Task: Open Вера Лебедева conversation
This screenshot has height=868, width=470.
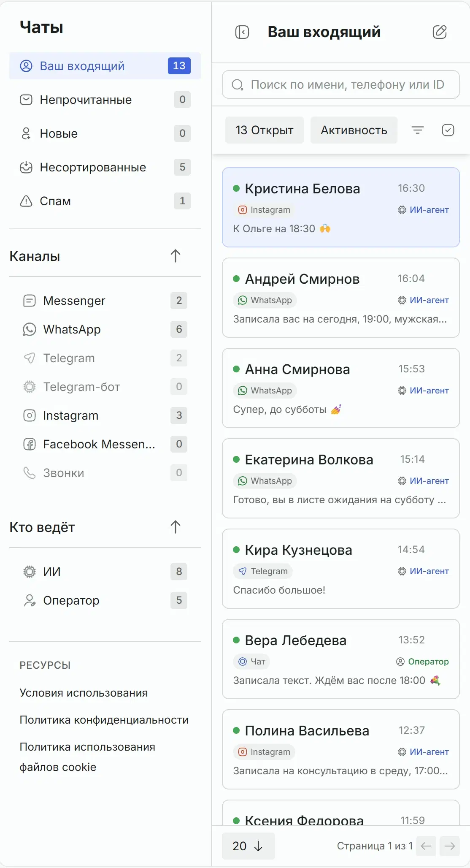Action: pyautogui.click(x=341, y=659)
